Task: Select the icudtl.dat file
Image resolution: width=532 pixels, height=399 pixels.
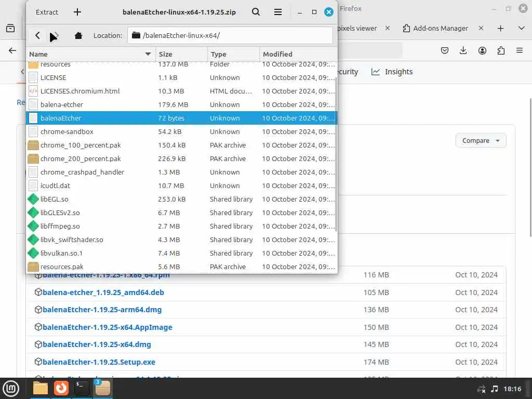Action: tap(181, 185)
